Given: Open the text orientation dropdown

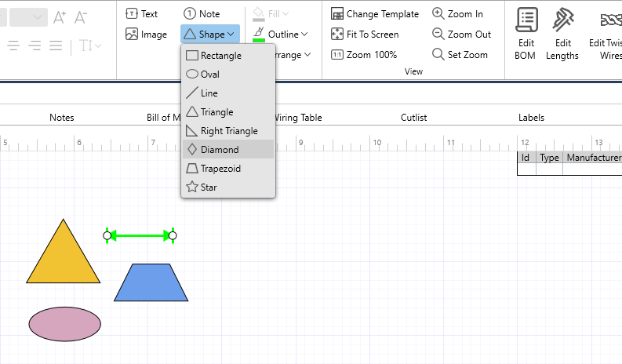Looking at the screenshot, I should [89, 45].
